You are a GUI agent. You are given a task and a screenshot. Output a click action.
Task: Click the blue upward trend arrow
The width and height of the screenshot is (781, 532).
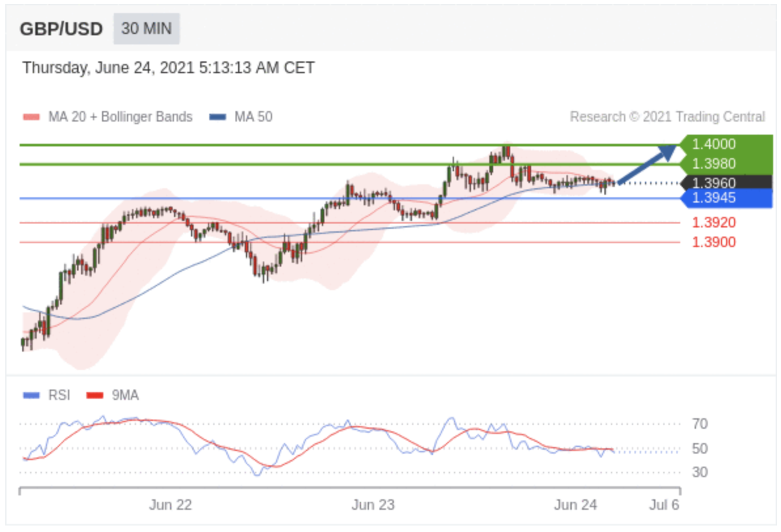pyautogui.click(x=646, y=164)
